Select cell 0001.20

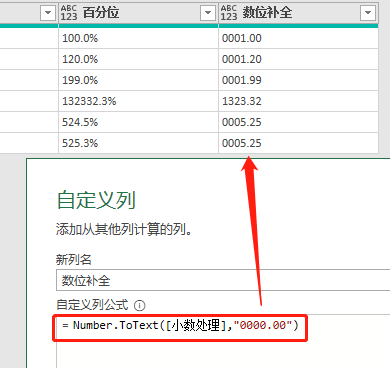298,59
